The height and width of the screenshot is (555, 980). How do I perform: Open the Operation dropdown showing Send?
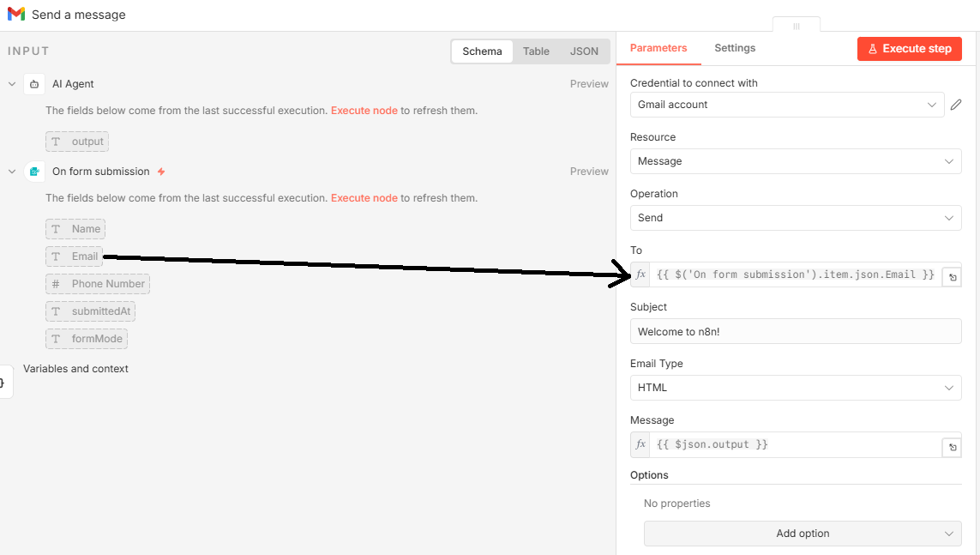795,218
